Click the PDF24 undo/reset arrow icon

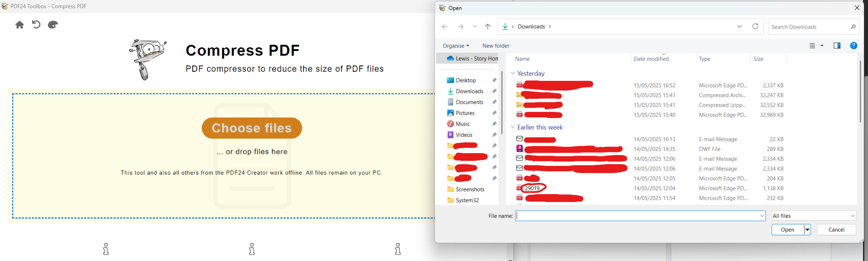click(x=36, y=25)
